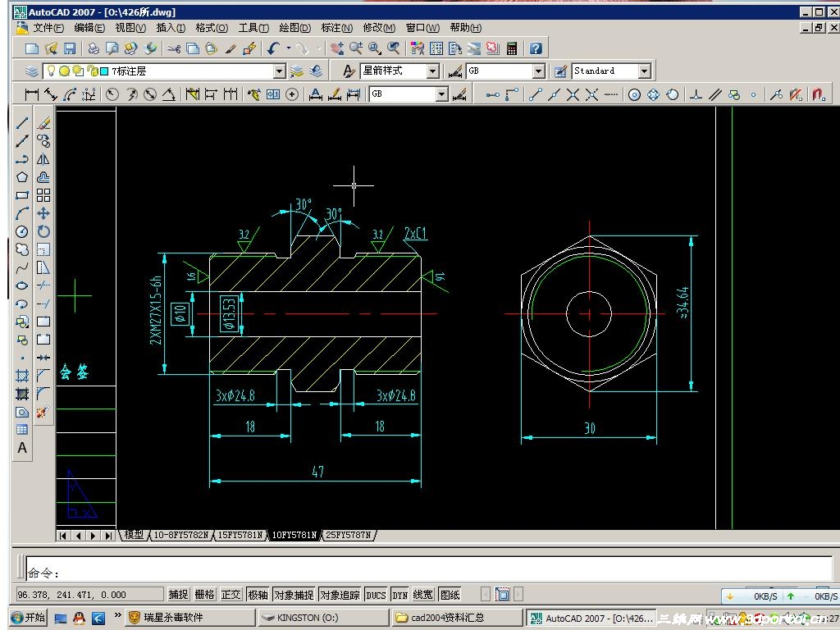This screenshot has height=630, width=840.
Task: Click the layer color cyan swatch
Action: point(104,71)
